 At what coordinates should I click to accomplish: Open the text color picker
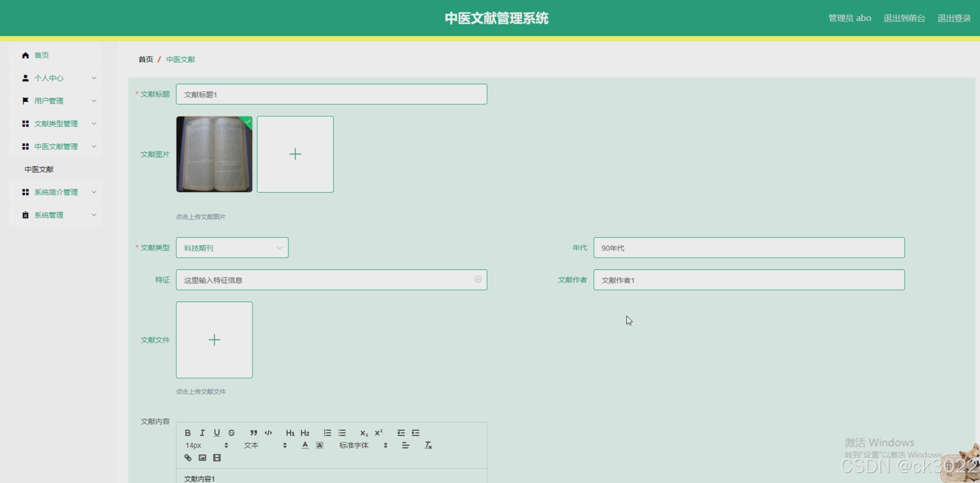[305, 445]
